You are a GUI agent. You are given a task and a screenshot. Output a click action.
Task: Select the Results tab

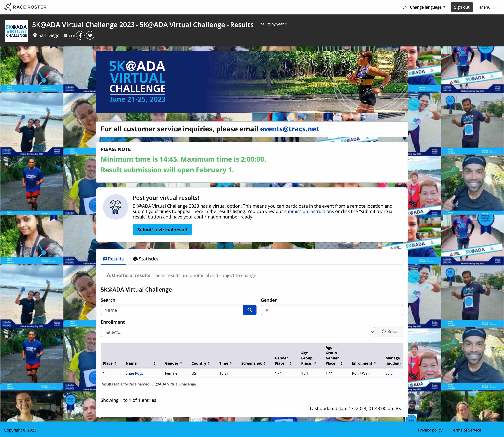pos(113,259)
